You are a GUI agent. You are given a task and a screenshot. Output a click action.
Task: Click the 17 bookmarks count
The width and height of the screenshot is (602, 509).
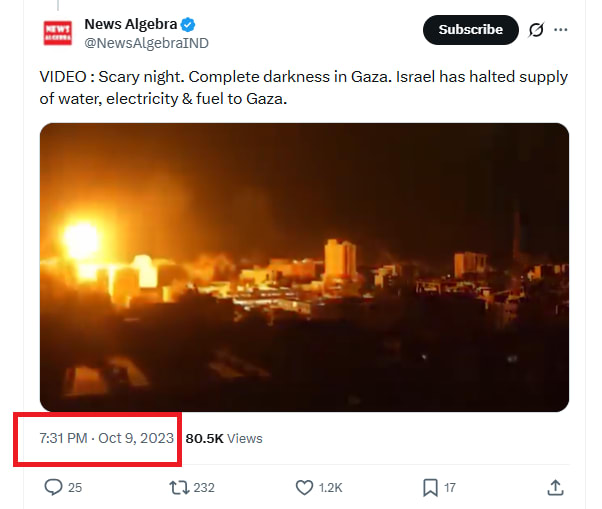[x=450, y=488]
